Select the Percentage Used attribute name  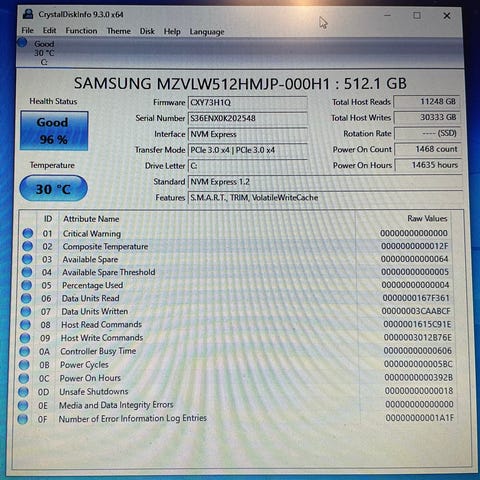point(92,285)
